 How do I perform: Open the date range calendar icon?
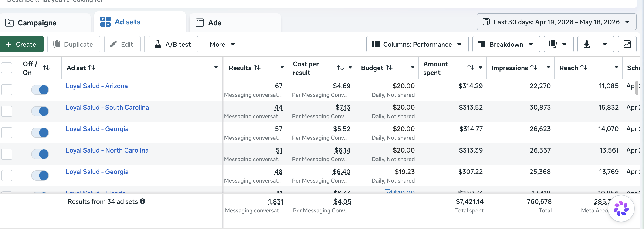pyautogui.click(x=486, y=22)
